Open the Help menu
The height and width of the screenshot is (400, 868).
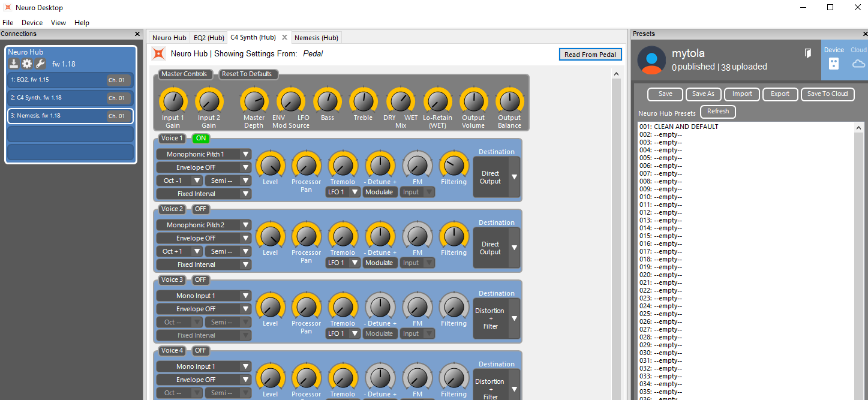(82, 23)
